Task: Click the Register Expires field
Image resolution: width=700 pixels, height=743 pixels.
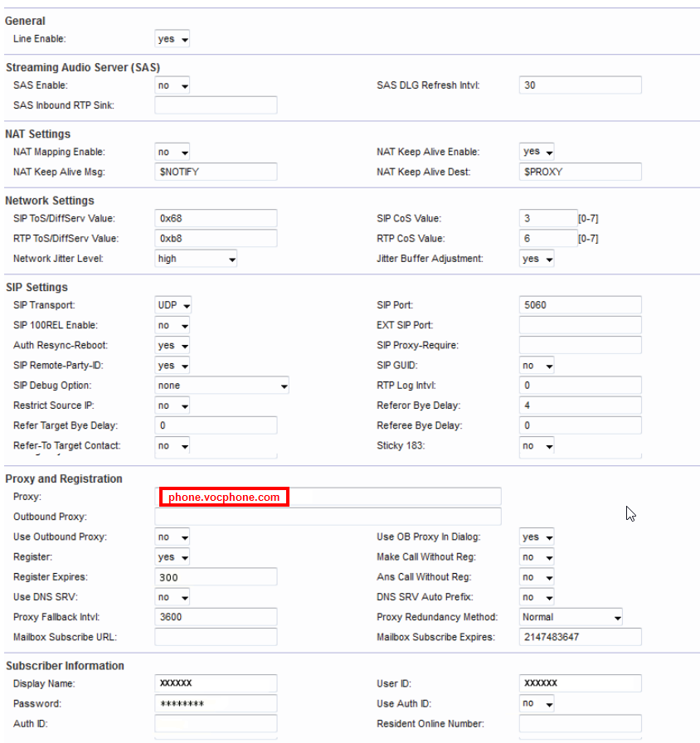Action: tap(216, 577)
